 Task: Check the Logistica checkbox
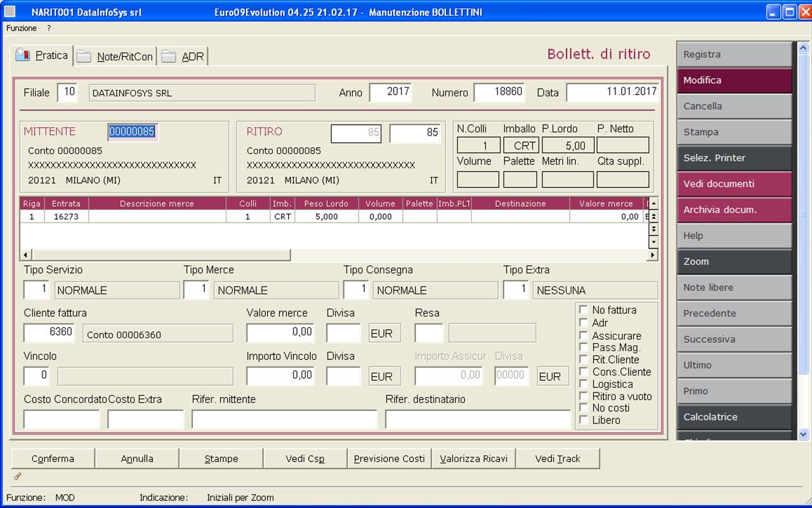584,384
